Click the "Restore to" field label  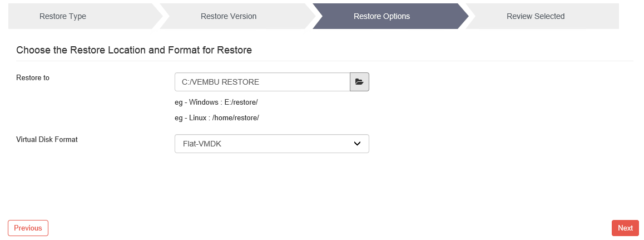pyautogui.click(x=33, y=77)
